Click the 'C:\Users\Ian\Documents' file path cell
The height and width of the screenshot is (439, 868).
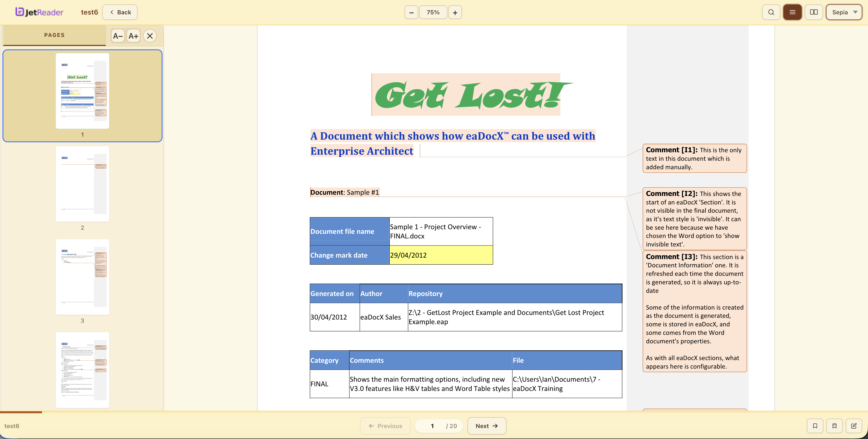click(x=567, y=384)
